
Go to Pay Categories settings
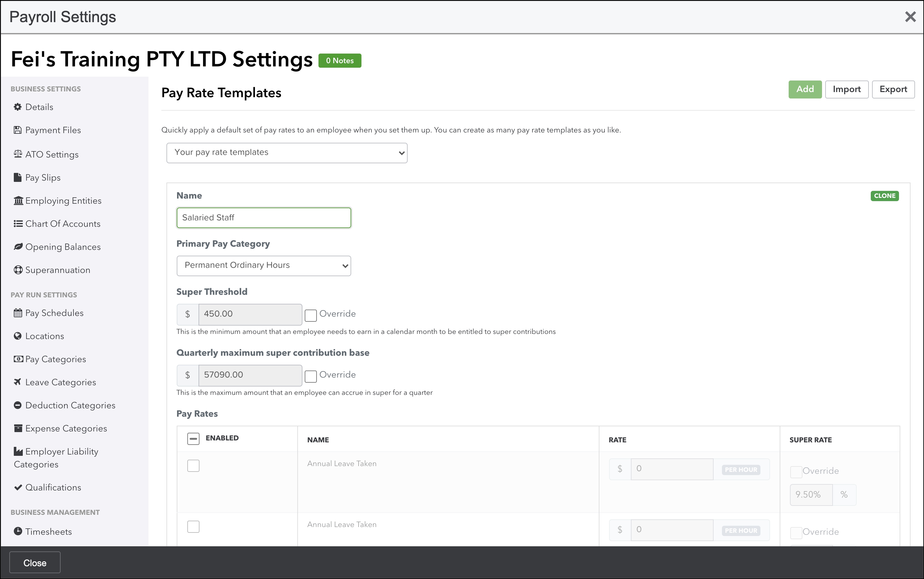[x=55, y=359]
